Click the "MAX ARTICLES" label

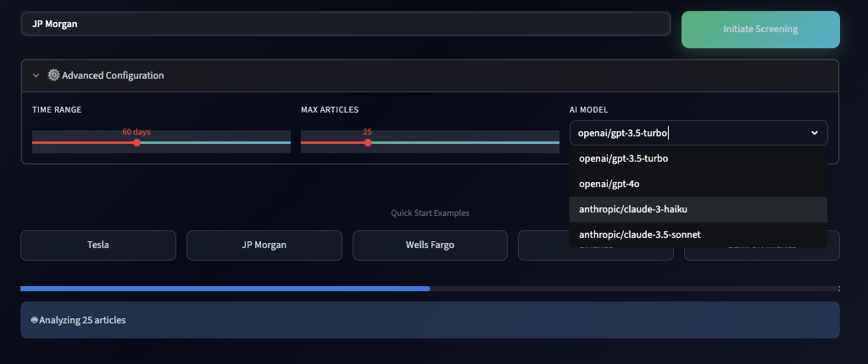330,110
